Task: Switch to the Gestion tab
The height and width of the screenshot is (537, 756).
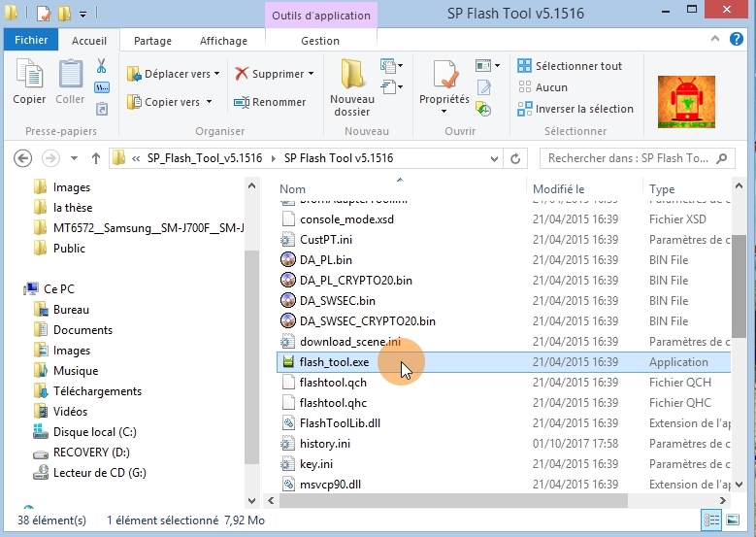Action: 320,41
